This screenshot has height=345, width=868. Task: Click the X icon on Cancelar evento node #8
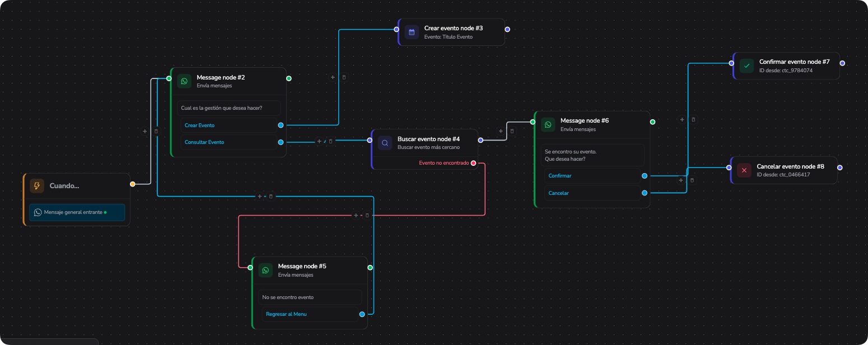tap(744, 170)
